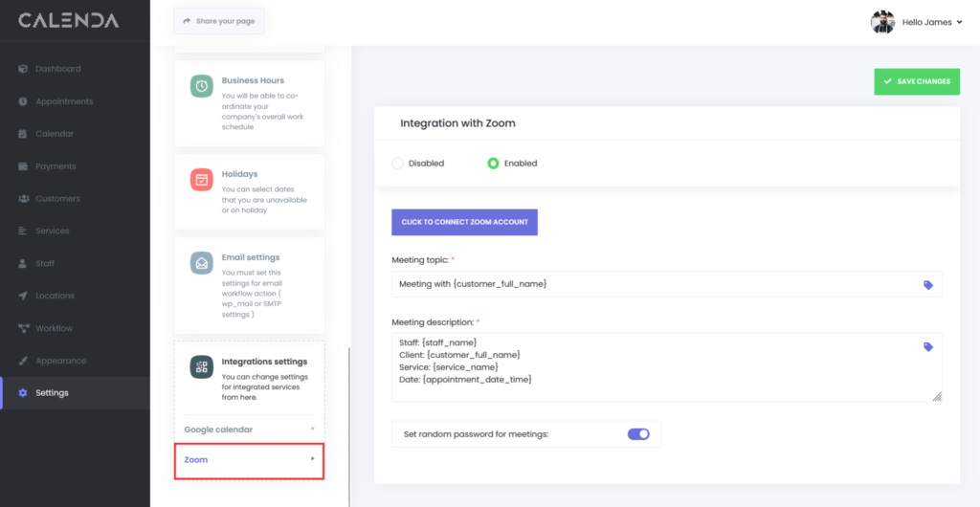Click to connect Zoom account button
Viewport: 980px width, 507px height.
[464, 222]
